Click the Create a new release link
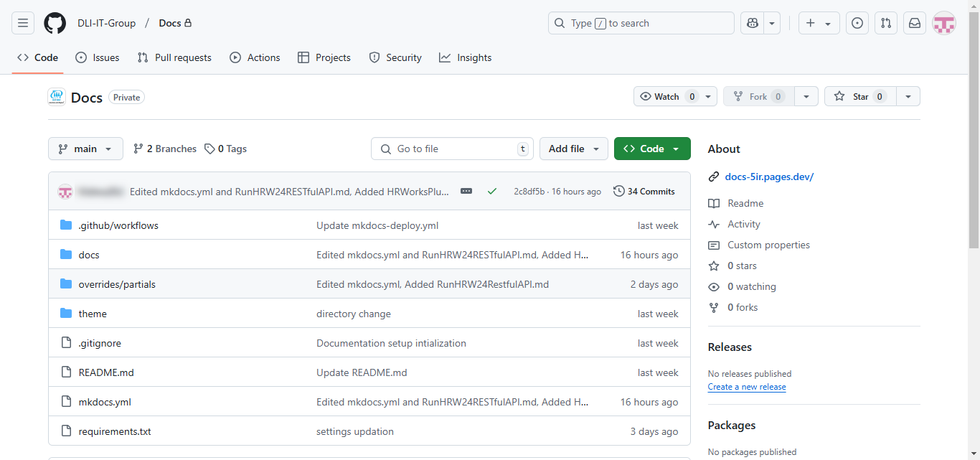 pyautogui.click(x=746, y=387)
